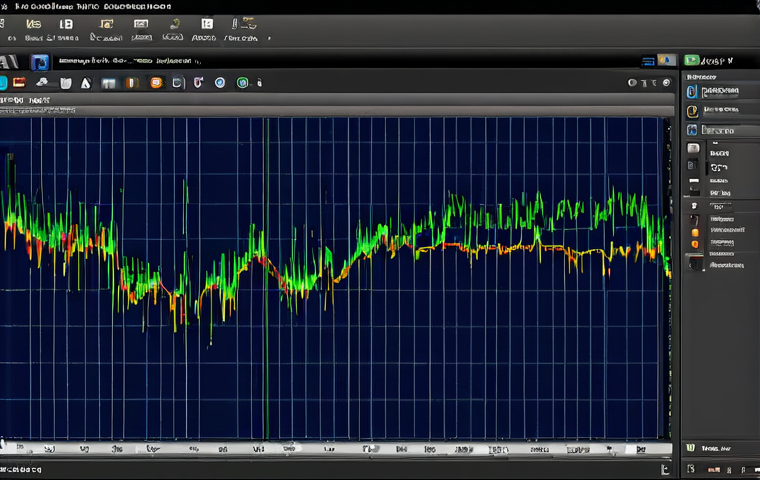Click the green icon at the side panel's bottom
The height and width of the screenshot is (480, 760).
(691, 448)
